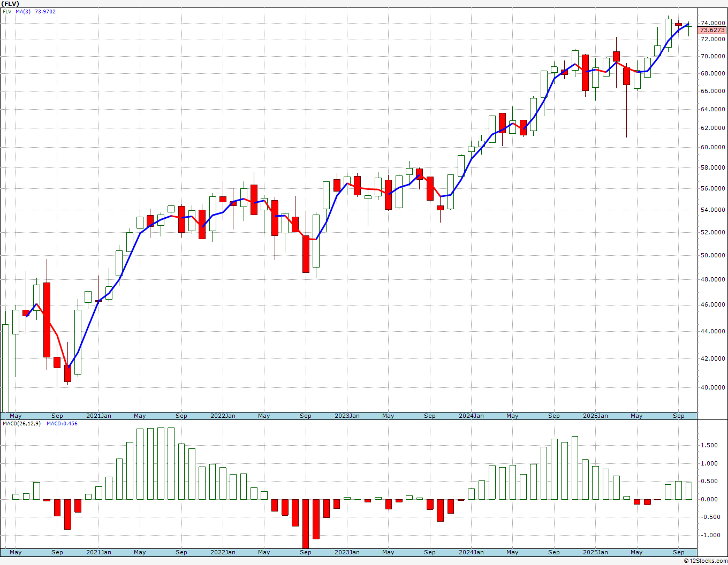
Task: Select the FLV series legend label
Action: [x=7, y=11]
